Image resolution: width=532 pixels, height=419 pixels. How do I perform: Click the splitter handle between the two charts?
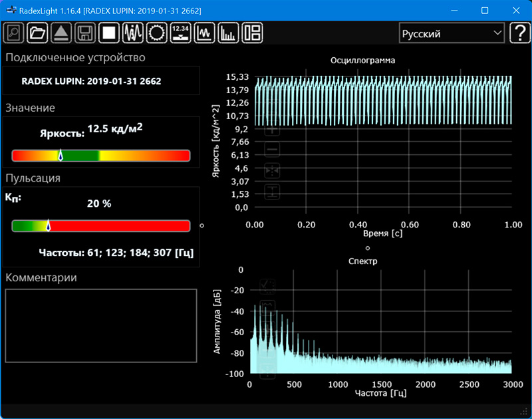pyautogui.click(x=367, y=247)
